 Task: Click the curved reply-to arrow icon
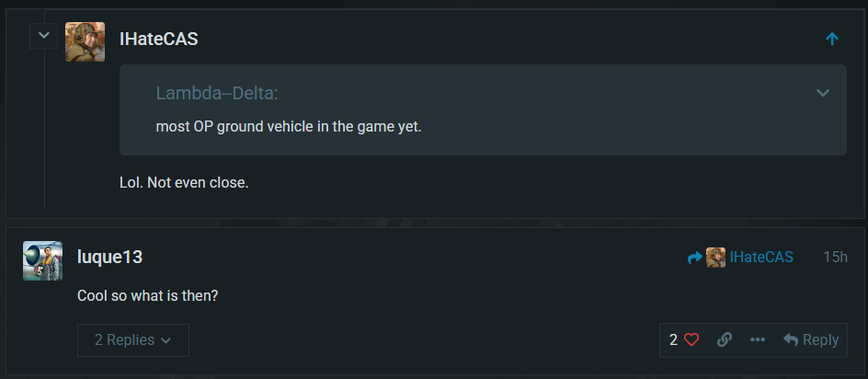pyautogui.click(x=695, y=258)
